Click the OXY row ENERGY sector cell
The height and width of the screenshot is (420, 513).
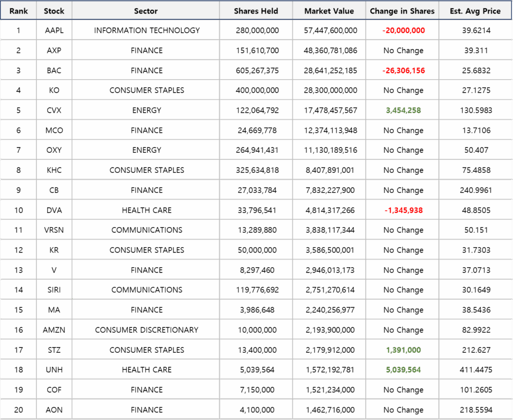click(x=147, y=150)
